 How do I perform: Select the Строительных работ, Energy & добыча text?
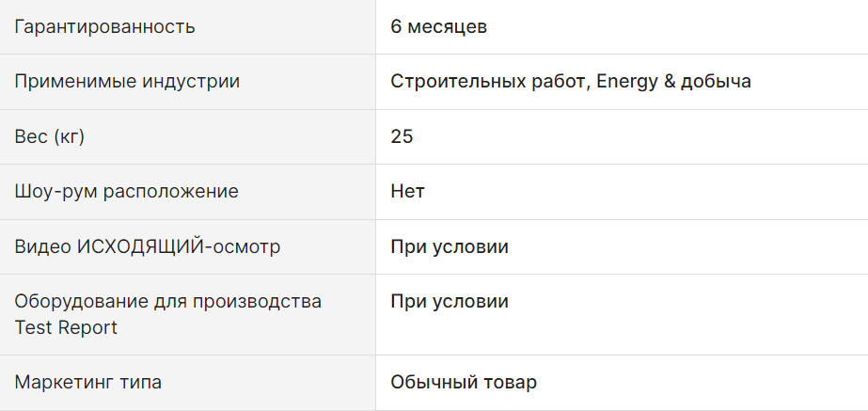[x=571, y=82]
